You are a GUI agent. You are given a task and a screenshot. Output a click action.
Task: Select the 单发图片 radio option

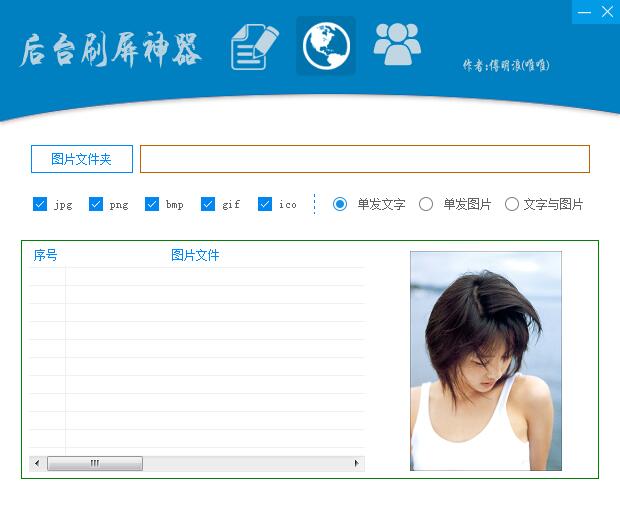[426, 204]
